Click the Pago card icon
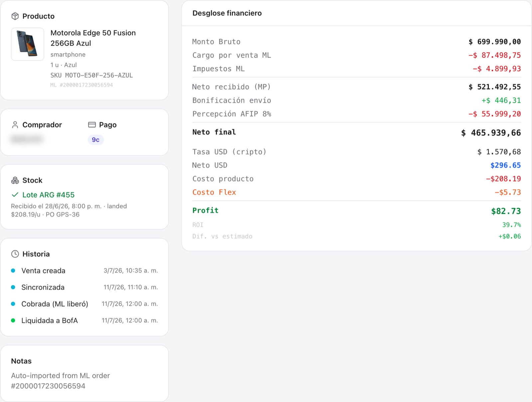This screenshot has width=532, height=402. 92,125
